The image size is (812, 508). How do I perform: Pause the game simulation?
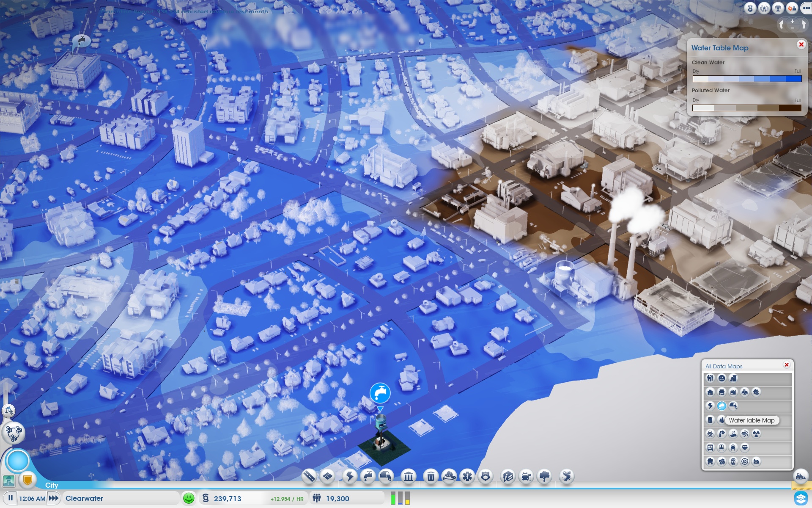[11, 498]
